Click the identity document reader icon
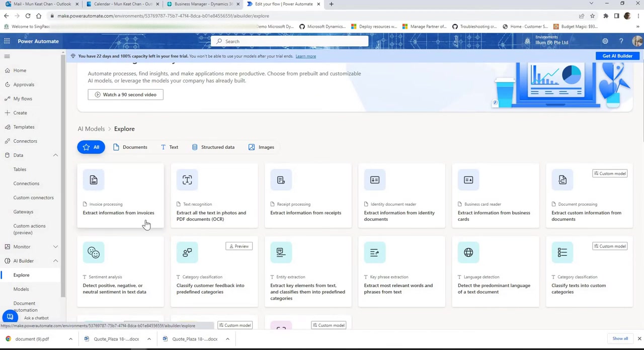This screenshot has height=350, width=644. 374,180
